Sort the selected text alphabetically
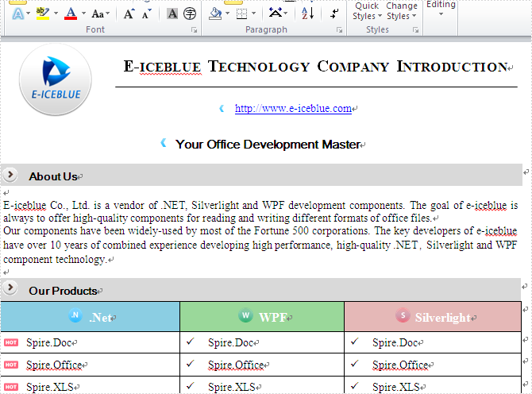The width and height of the screenshot is (532, 394). (x=308, y=14)
